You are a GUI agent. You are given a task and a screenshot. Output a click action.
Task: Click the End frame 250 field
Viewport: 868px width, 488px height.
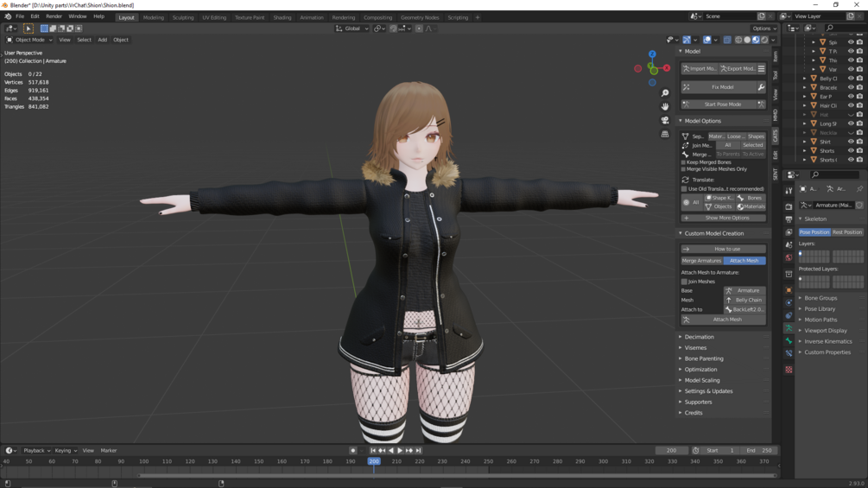pyautogui.click(x=757, y=450)
